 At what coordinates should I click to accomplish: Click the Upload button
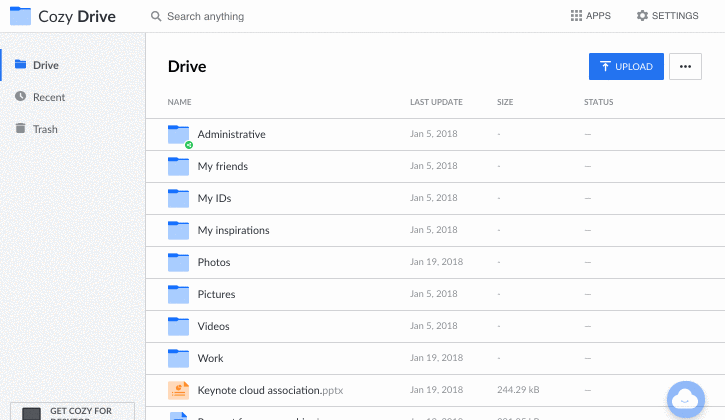click(626, 67)
